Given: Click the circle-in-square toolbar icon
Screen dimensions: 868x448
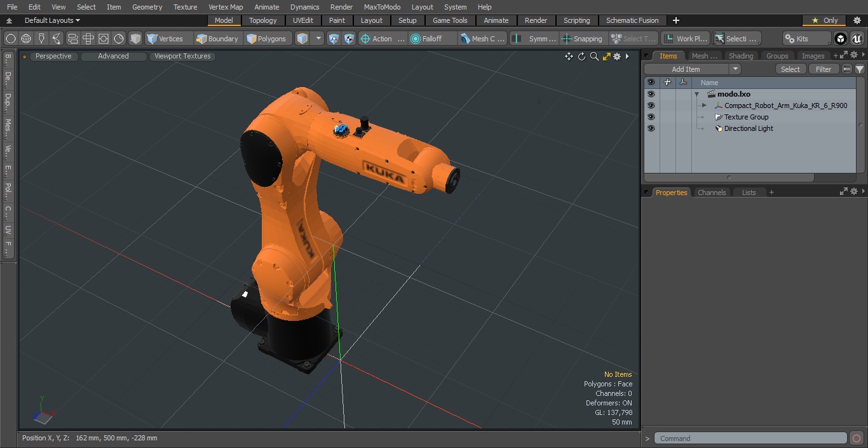Looking at the screenshot, I should pos(104,39).
